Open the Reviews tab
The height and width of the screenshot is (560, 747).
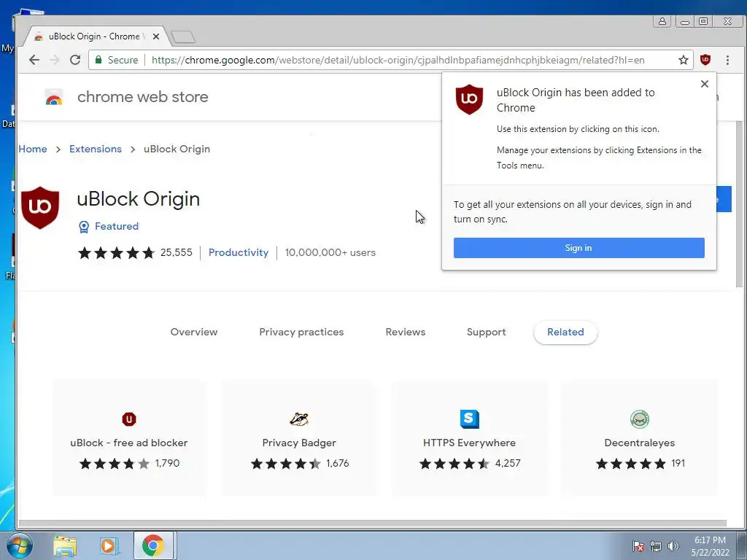pyautogui.click(x=406, y=332)
